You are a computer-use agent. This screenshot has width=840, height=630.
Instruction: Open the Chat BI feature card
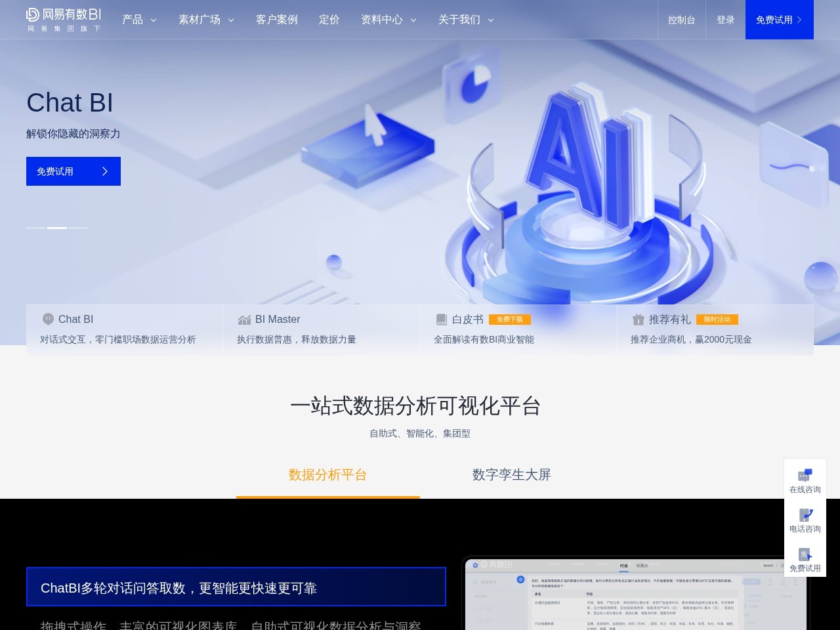(125, 329)
